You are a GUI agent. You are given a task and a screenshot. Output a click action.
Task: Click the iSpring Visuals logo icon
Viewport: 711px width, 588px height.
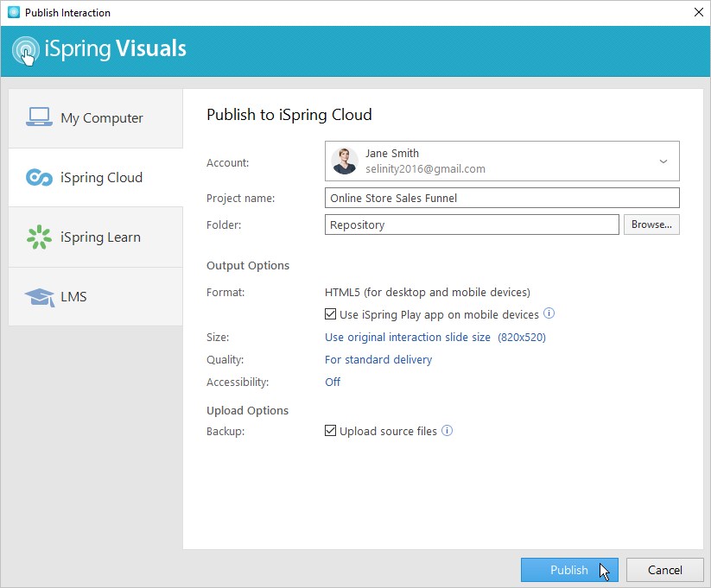tap(26, 50)
